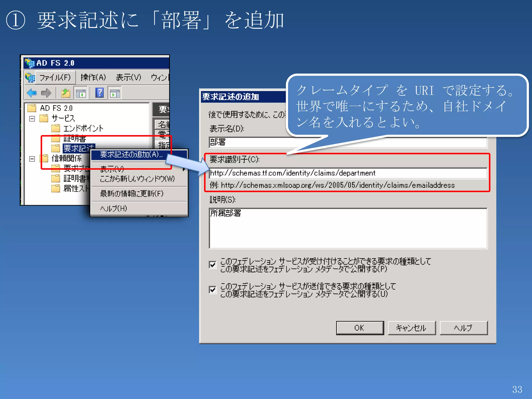
Task: Click the forward arrow toolbar icon
Action: point(46,93)
